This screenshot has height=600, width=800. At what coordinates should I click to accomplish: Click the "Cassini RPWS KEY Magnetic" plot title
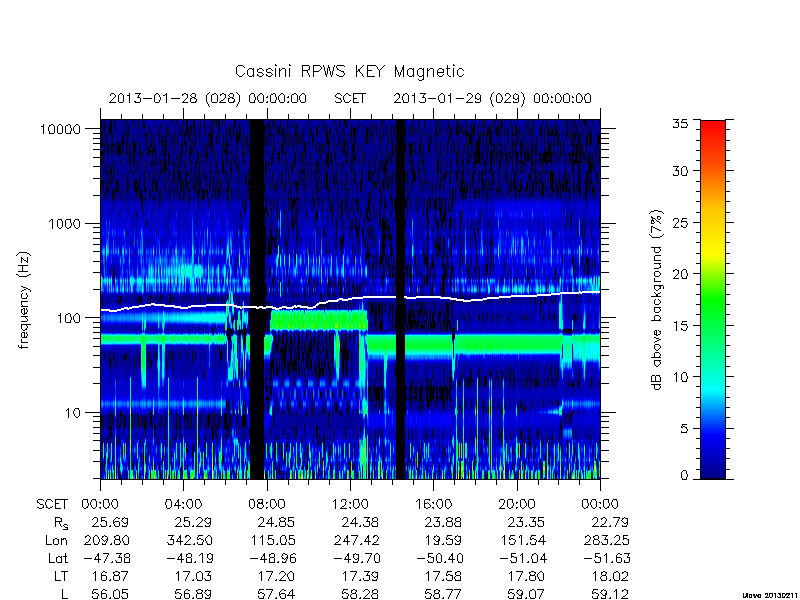pos(349,71)
